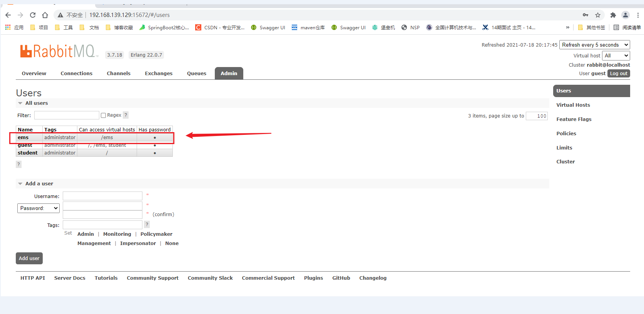
Task: Open the 工具 bookmarks folder
Action: point(64,27)
